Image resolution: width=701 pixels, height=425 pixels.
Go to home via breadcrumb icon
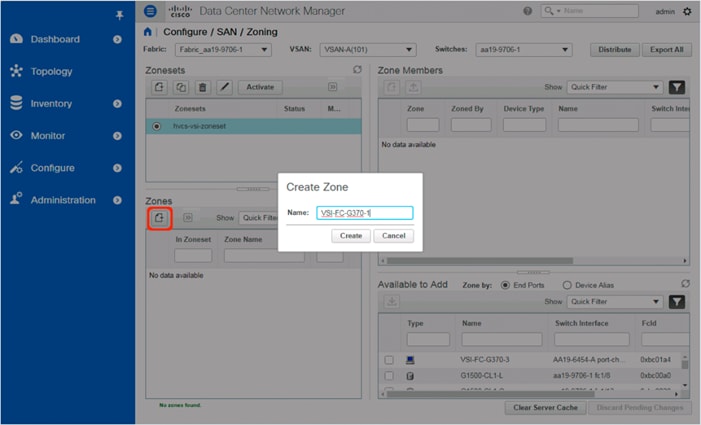(148, 32)
